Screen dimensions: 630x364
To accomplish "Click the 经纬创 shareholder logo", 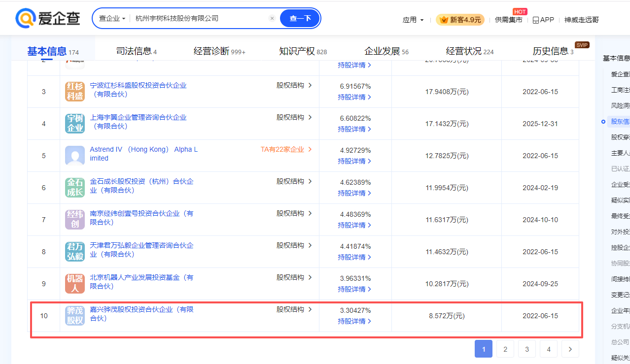I will pos(75,220).
